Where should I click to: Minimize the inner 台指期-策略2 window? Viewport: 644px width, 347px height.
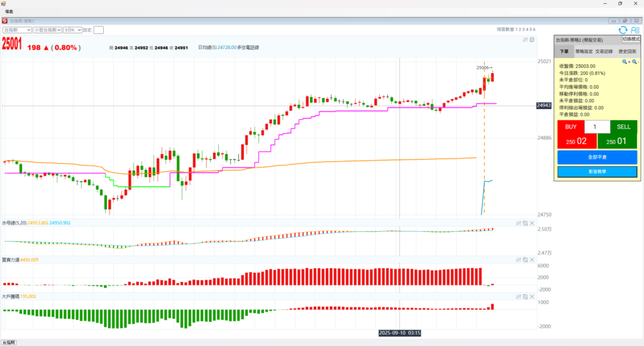[614, 21]
